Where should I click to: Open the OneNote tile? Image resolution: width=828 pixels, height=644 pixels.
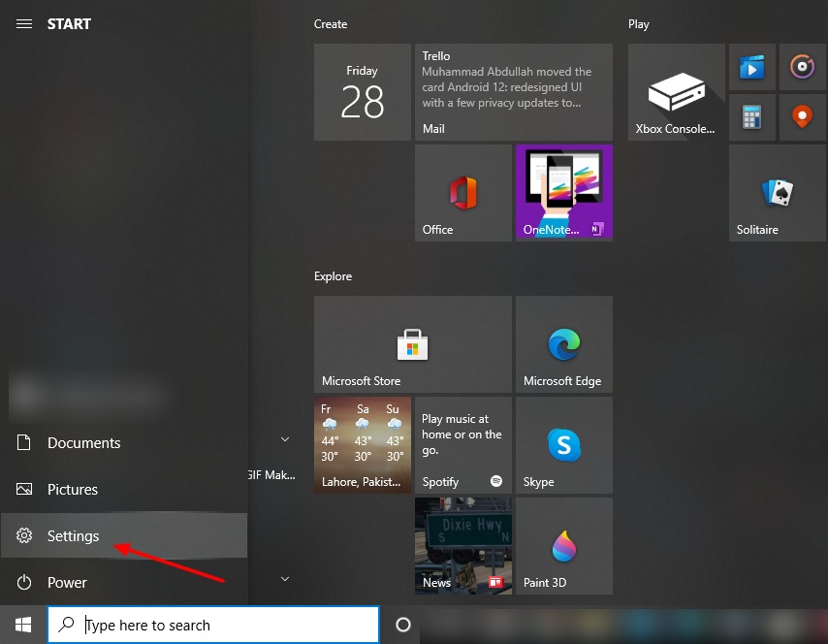coord(564,193)
